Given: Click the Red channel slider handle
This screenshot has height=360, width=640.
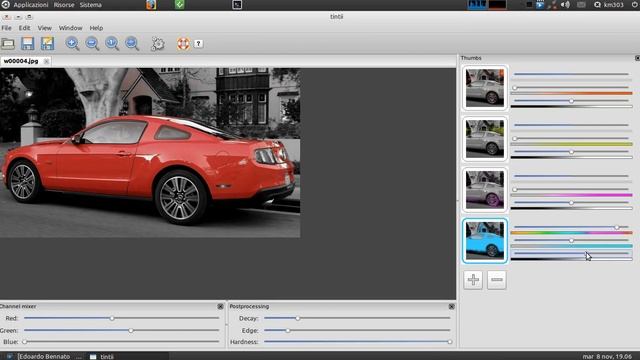Looking at the screenshot, I should tap(112, 318).
